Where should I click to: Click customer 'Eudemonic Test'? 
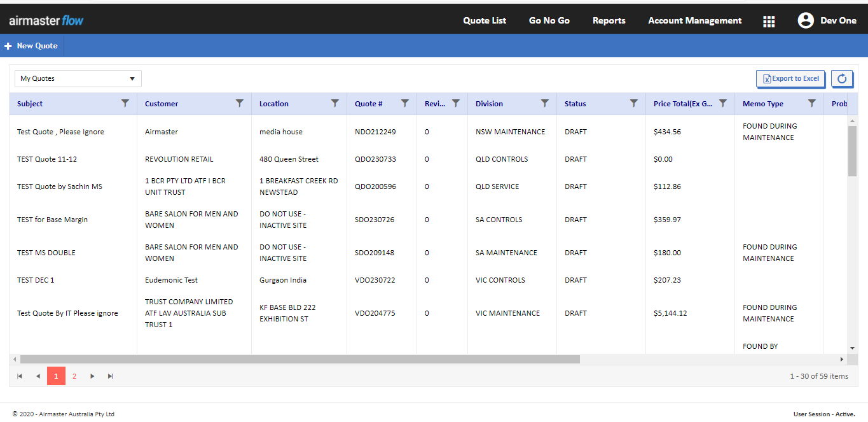(x=171, y=280)
